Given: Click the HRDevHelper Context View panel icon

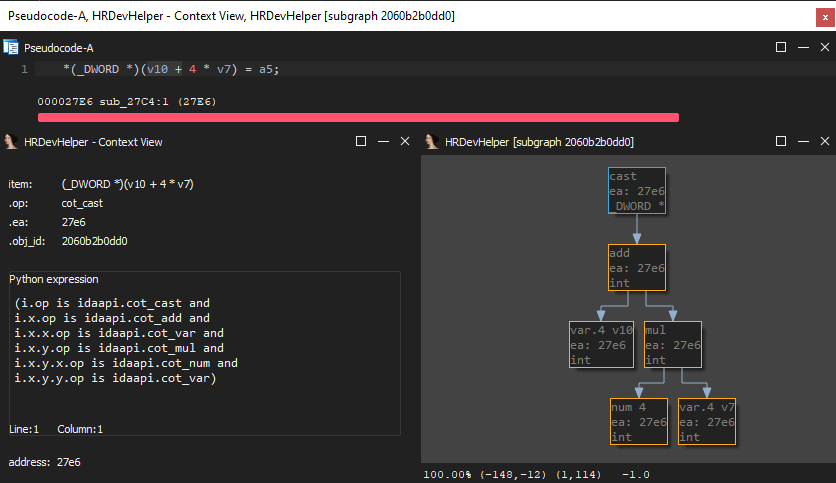Looking at the screenshot, I should [x=11, y=142].
